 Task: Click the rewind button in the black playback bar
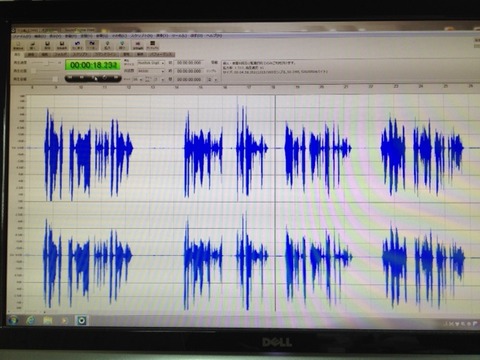click(x=70, y=78)
